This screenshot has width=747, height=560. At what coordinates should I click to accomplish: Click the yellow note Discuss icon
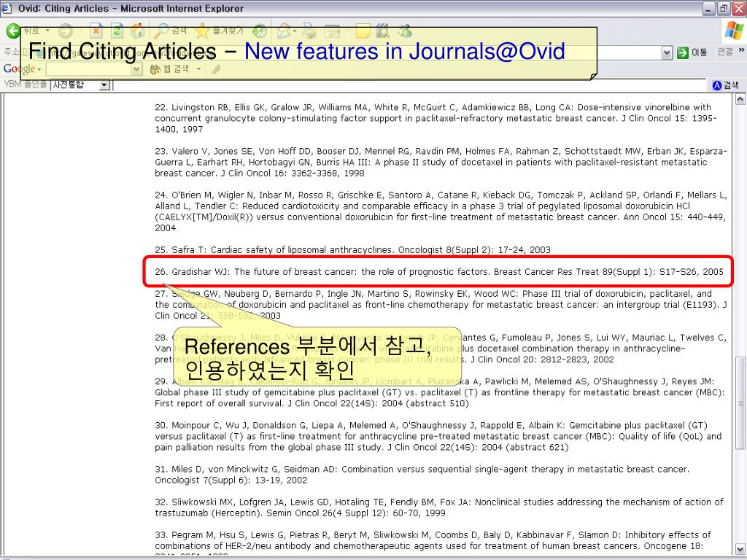pos(363,31)
